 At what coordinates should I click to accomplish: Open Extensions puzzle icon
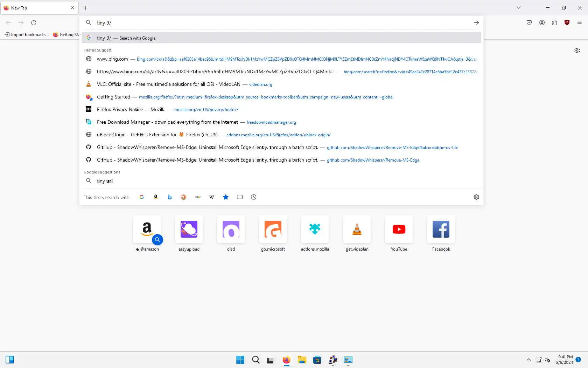554,22
